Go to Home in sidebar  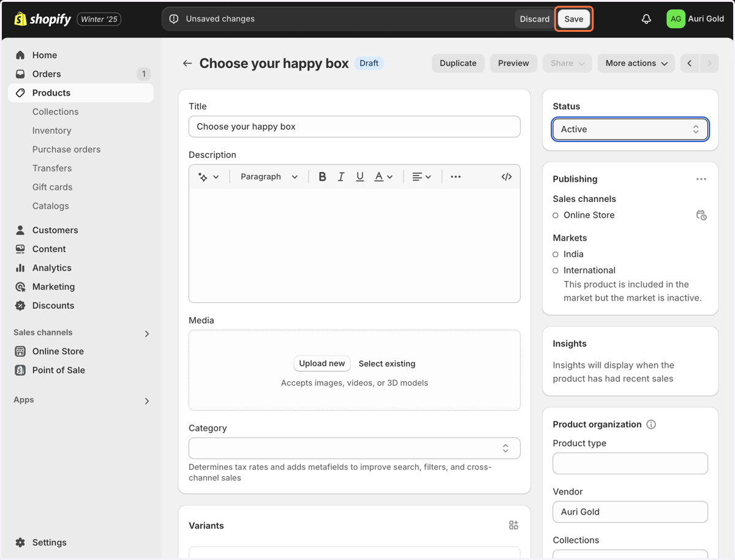point(81,55)
